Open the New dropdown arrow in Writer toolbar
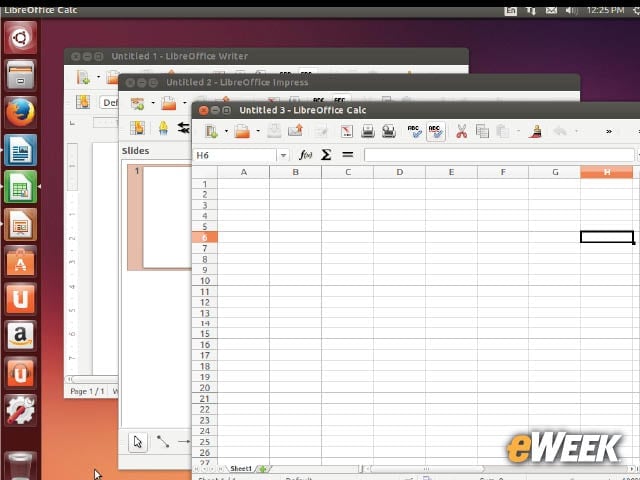This screenshot has width=640, height=480. 98,77
